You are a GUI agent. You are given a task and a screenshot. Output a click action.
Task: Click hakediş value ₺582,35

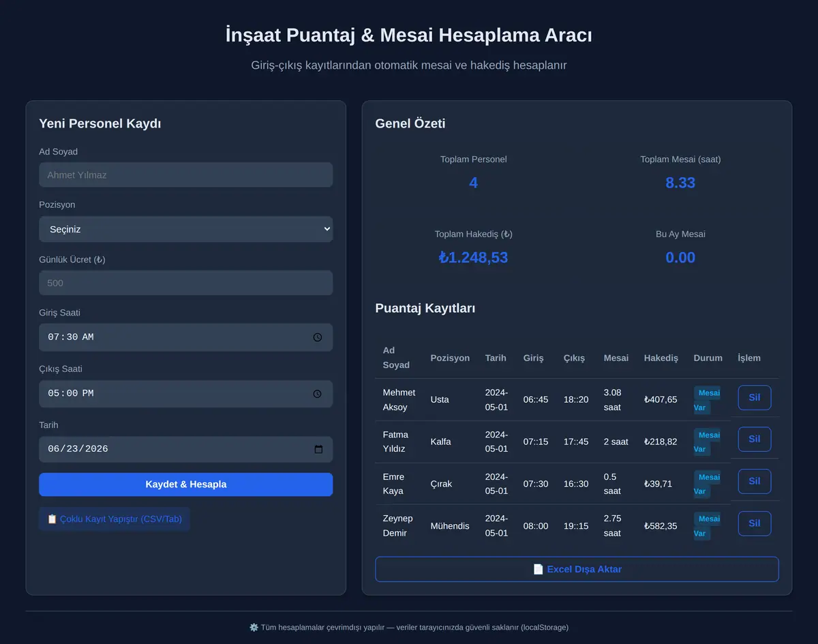click(x=661, y=526)
